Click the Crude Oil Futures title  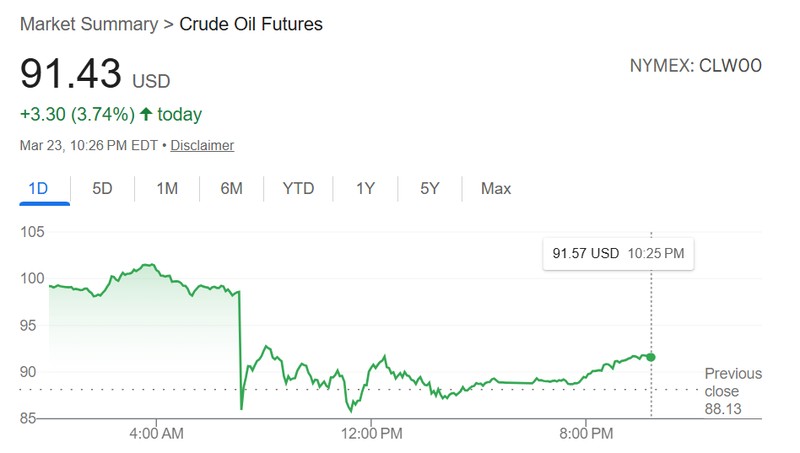251,23
